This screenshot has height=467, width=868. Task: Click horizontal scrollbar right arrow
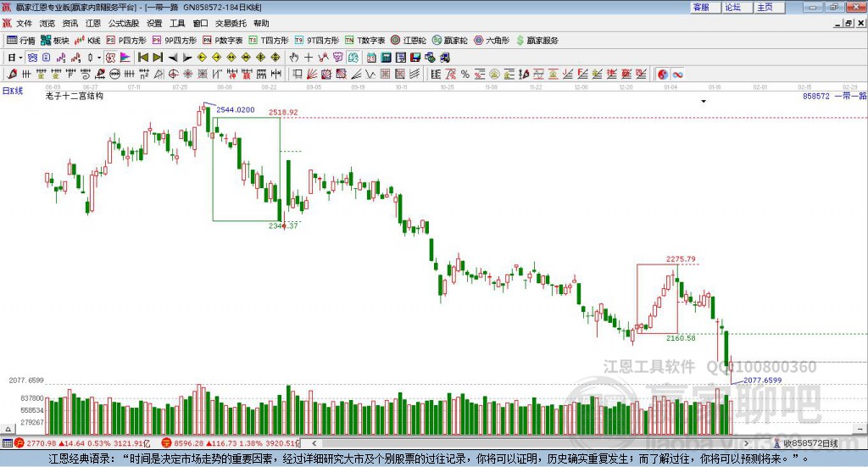tap(746, 443)
